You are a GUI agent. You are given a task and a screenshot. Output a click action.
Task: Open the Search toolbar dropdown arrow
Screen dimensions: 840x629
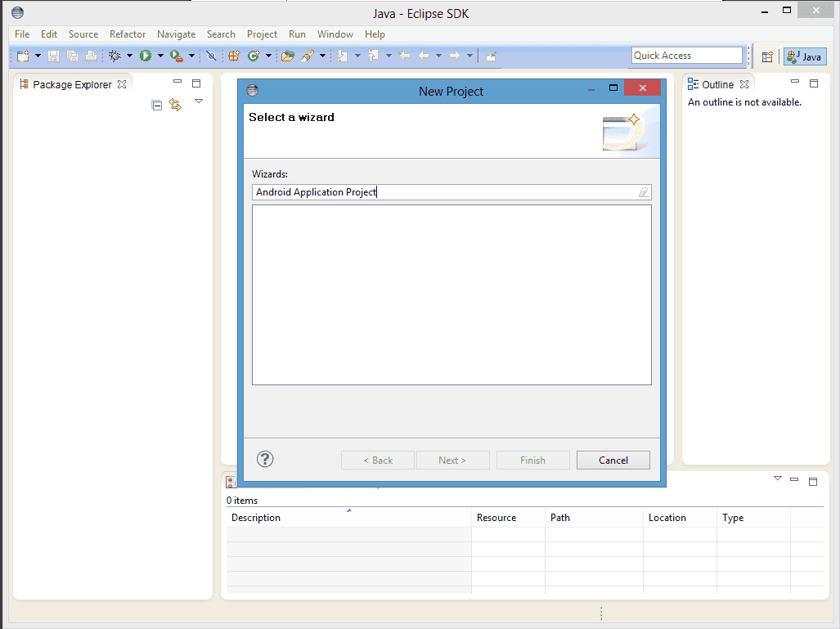click(x=322, y=56)
